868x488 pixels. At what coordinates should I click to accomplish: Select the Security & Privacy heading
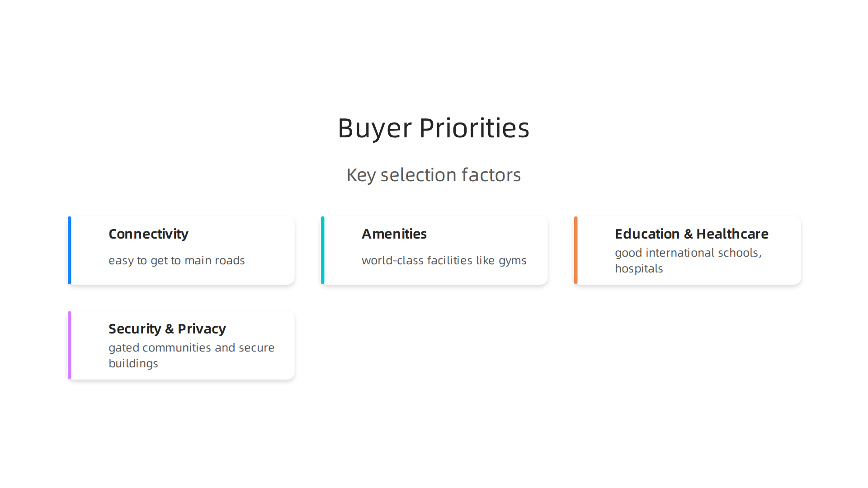[167, 329]
